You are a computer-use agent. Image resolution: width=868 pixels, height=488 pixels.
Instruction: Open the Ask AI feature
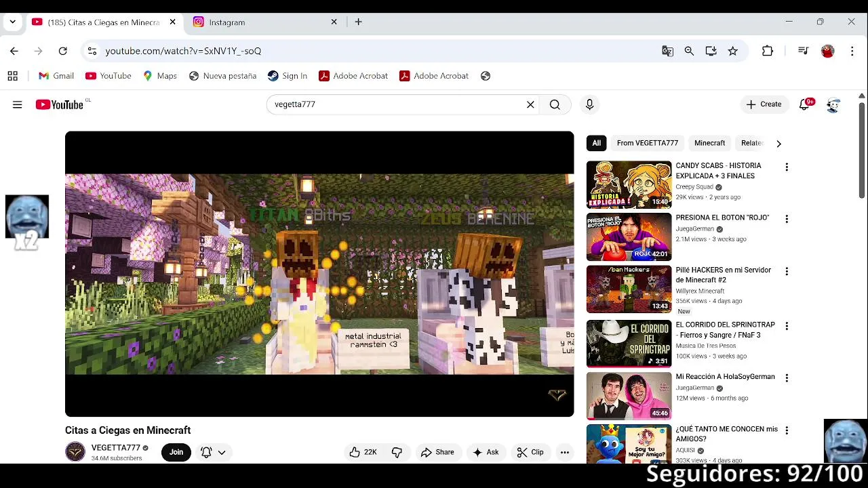pos(486,452)
